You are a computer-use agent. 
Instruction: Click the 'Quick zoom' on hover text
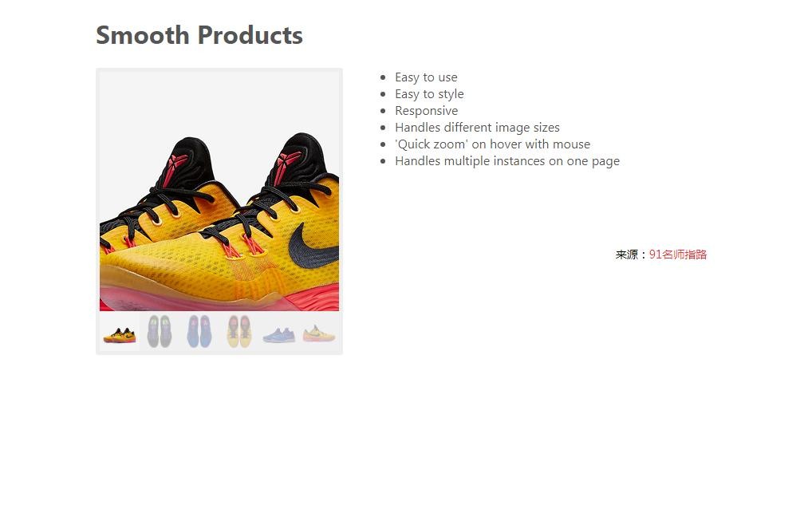[492, 144]
